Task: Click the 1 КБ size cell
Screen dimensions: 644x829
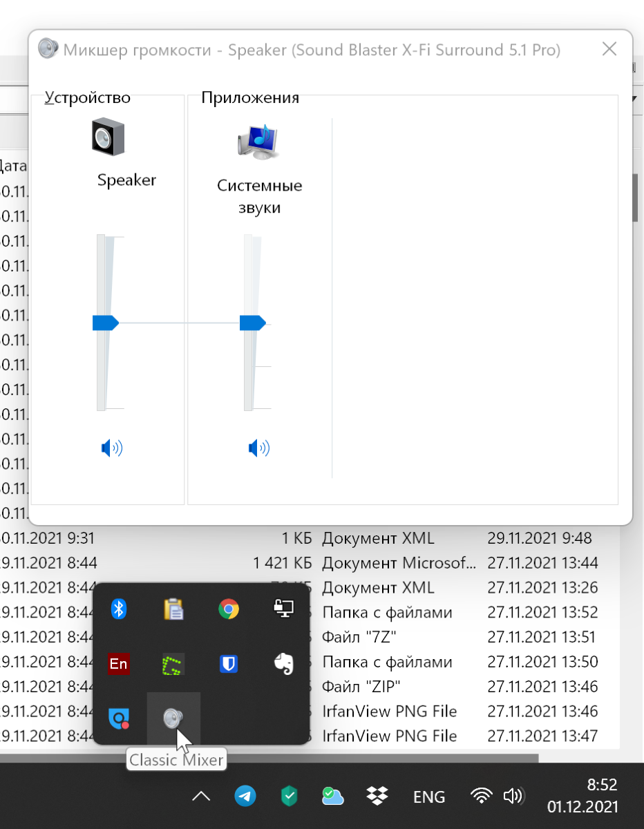Action: tap(297, 537)
